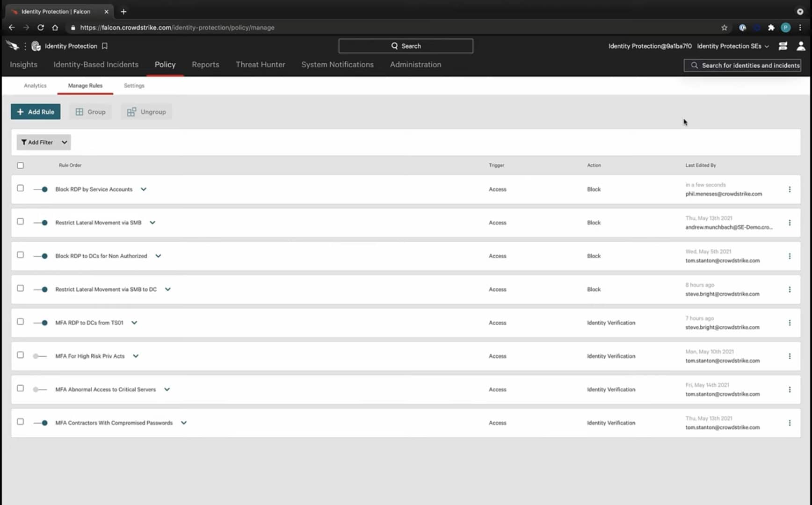Check the MFA Contractors With Compromised Passwords checkbox
Image resolution: width=812 pixels, height=505 pixels.
coord(20,421)
